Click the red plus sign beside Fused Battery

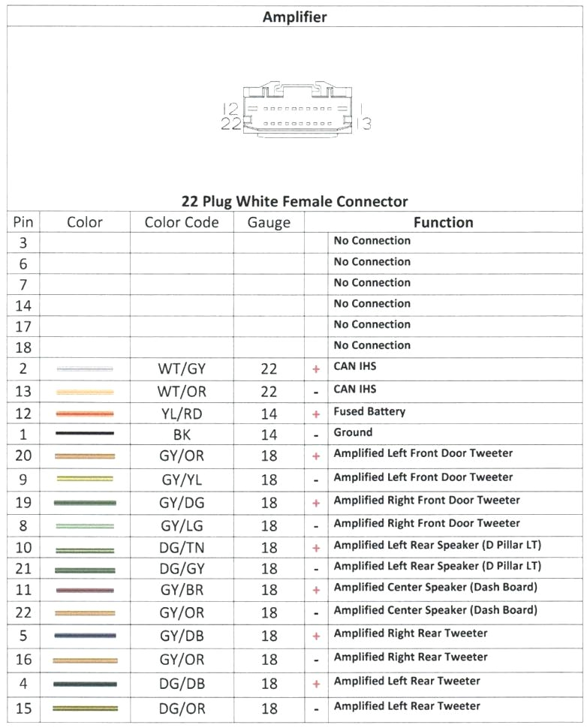316,414
